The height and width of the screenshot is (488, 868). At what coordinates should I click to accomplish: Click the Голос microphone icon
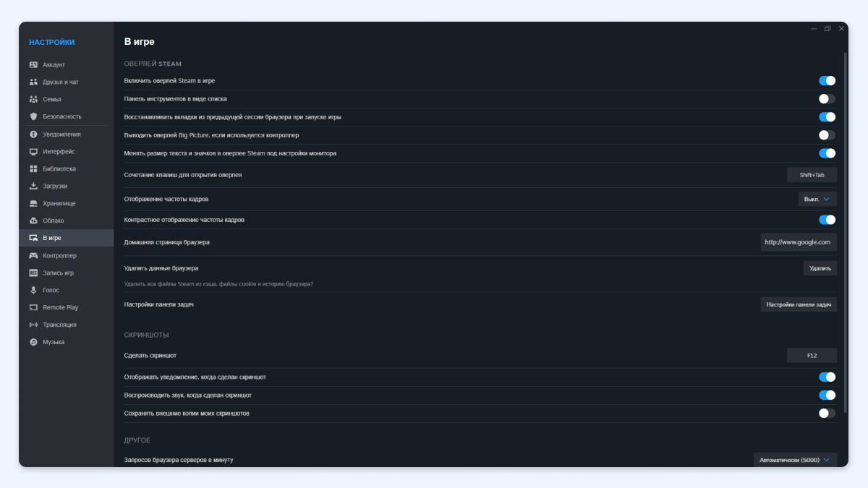click(x=33, y=291)
